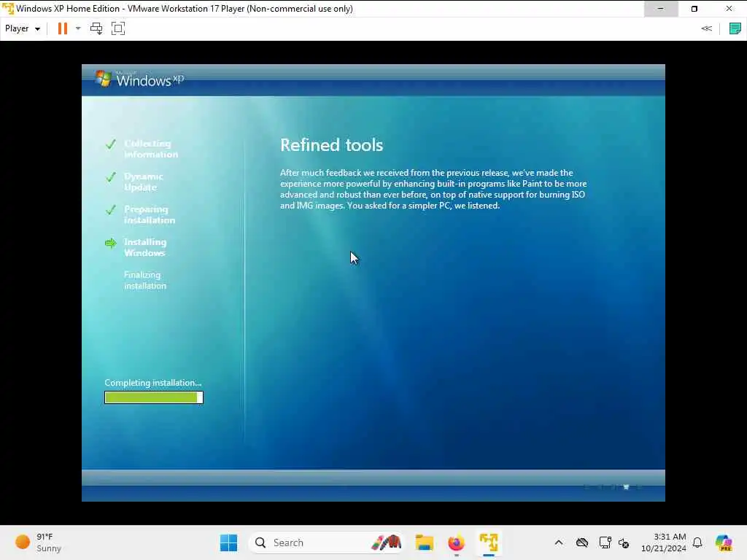Viewport: 747px width, 560px height.
Task: Click the Windows XP logo
Action: (139, 79)
